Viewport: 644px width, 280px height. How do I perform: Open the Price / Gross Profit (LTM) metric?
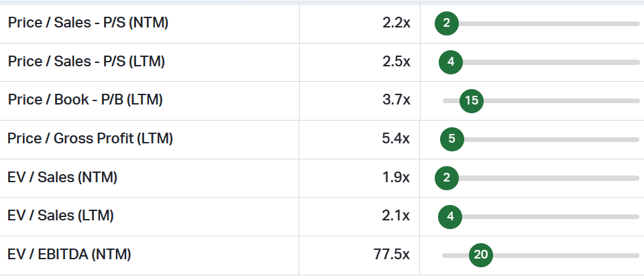click(91, 139)
